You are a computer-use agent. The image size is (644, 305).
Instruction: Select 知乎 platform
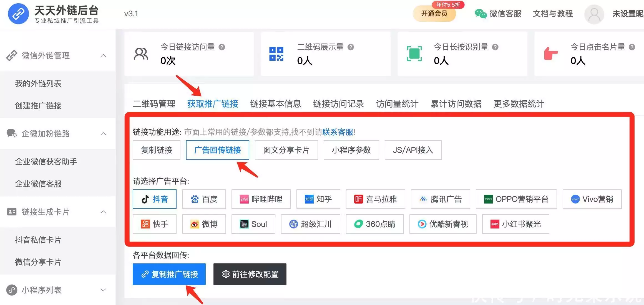tap(318, 199)
